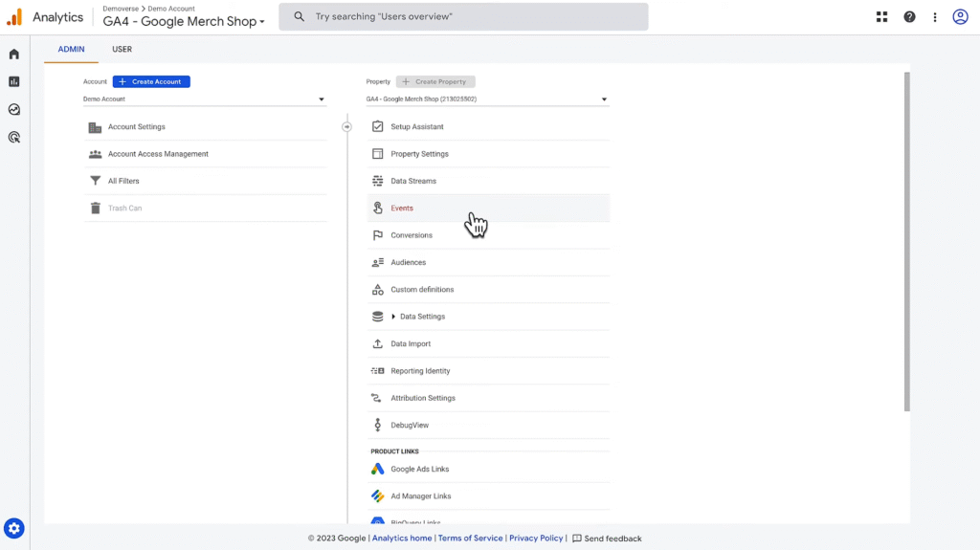Click the Trash Can icon
The width and height of the screenshot is (980, 550).
point(95,209)
